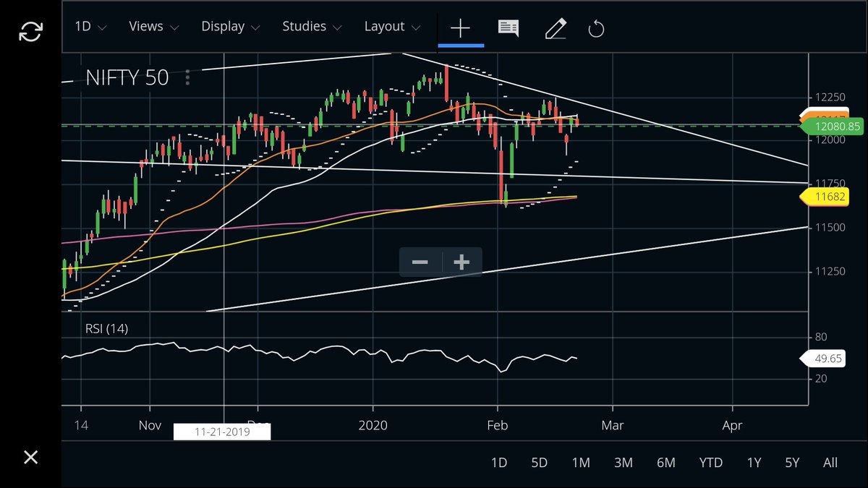Zoom in with the plus button
The image size is (868, 488).
pos(461,262)
